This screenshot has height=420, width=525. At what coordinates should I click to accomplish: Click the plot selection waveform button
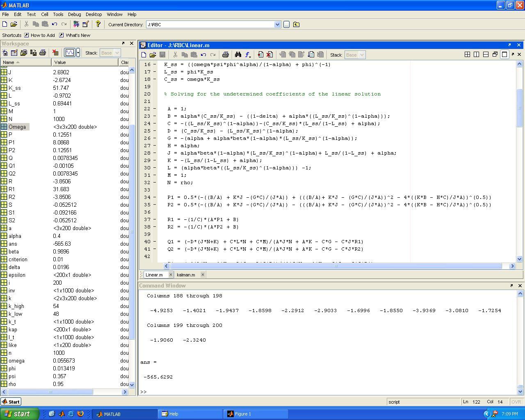(x=70, y=52)
